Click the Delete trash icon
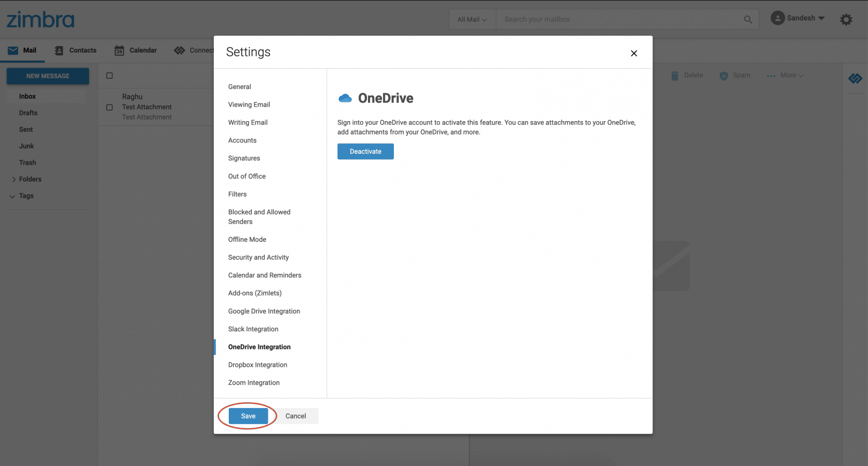The height and width of the screenshot is (466, 868). (675, 76)
